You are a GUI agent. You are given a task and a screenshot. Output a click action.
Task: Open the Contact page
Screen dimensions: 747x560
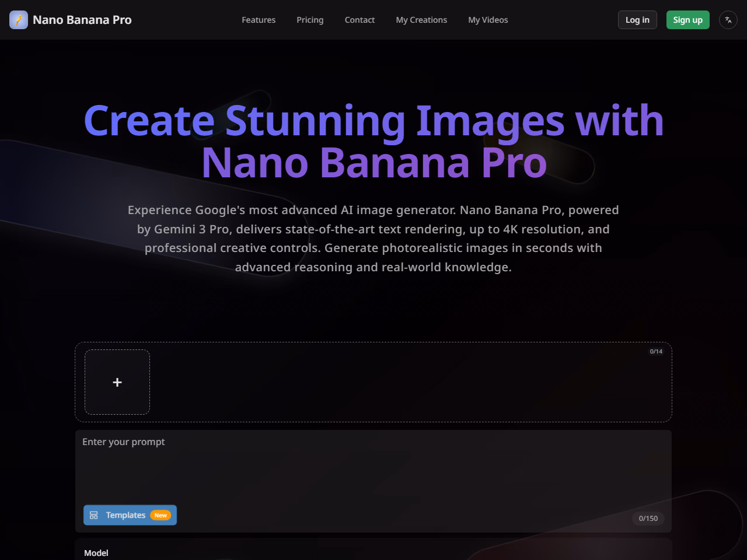point(359,20)
